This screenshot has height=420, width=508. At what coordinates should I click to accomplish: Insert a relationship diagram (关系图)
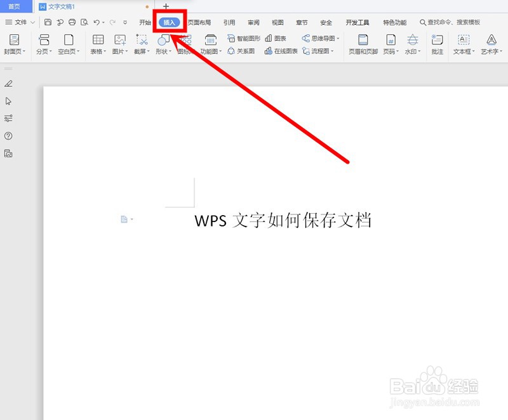click(241, 51)
